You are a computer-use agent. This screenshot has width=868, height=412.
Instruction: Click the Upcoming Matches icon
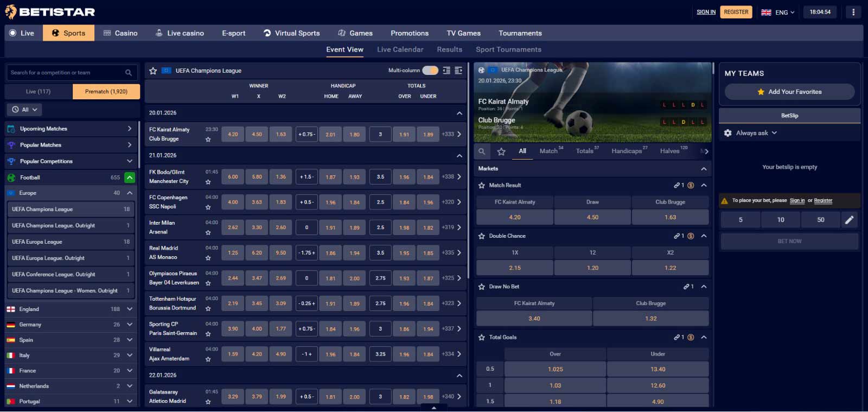[x=11, y=129]
